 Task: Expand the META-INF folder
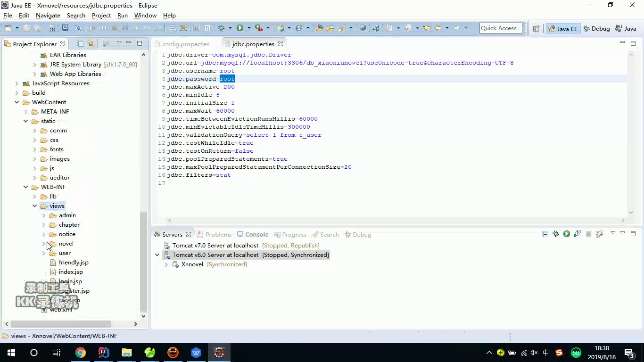point(26,112)
